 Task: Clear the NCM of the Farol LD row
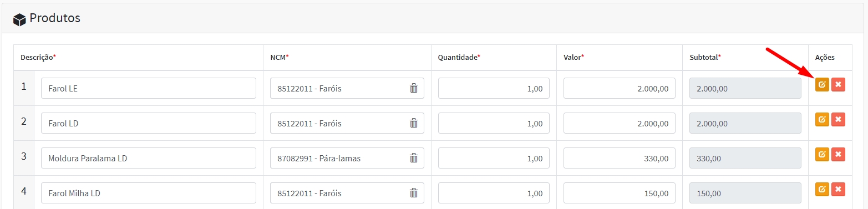click(x=414, y=123)
